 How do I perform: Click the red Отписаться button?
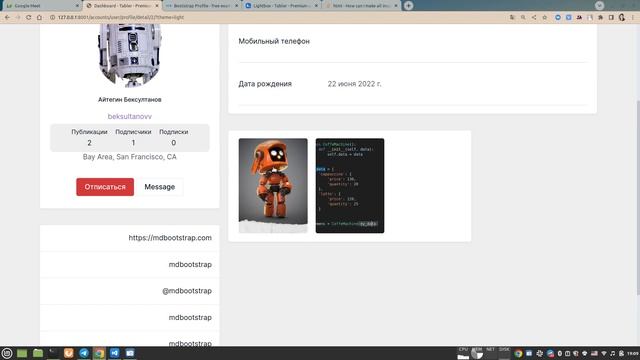[x=105, y=187]
